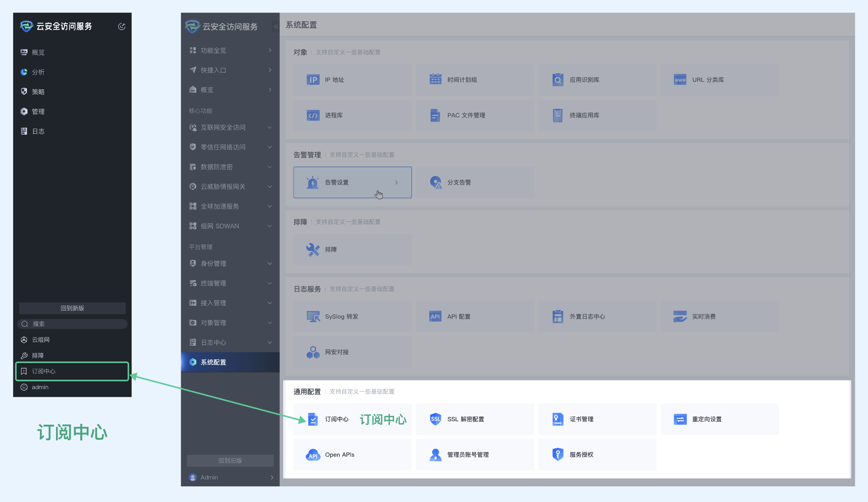Collapse the sidebar with double-chevron icon
The height and width of the screenshot is (502, 868).
click(275, 26)
